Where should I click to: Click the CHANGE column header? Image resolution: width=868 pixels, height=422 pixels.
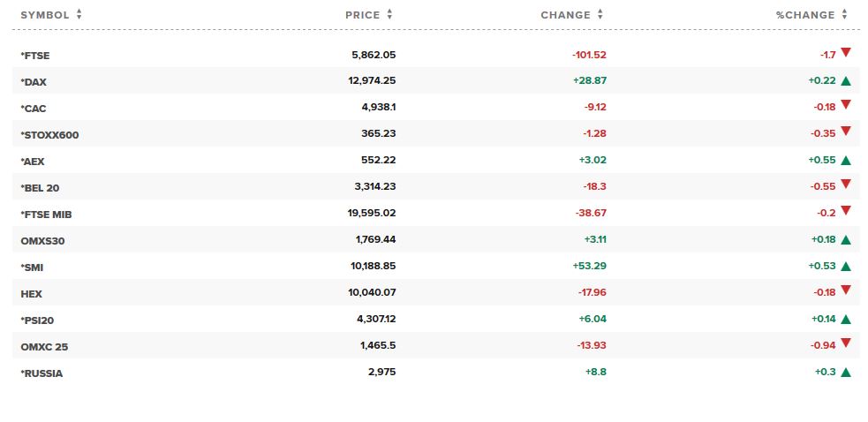(566, 15)
